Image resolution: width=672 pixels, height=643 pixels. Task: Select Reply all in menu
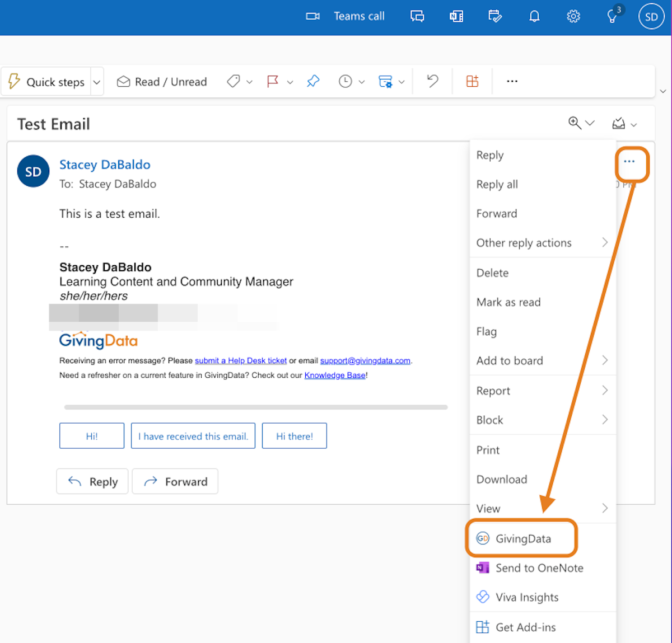coord(543,184)
